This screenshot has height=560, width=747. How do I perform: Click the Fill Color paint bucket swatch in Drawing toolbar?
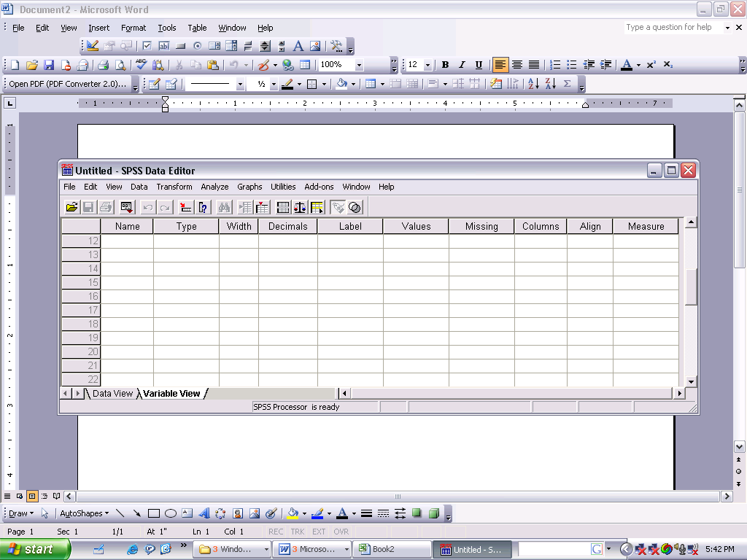point(293,513)
